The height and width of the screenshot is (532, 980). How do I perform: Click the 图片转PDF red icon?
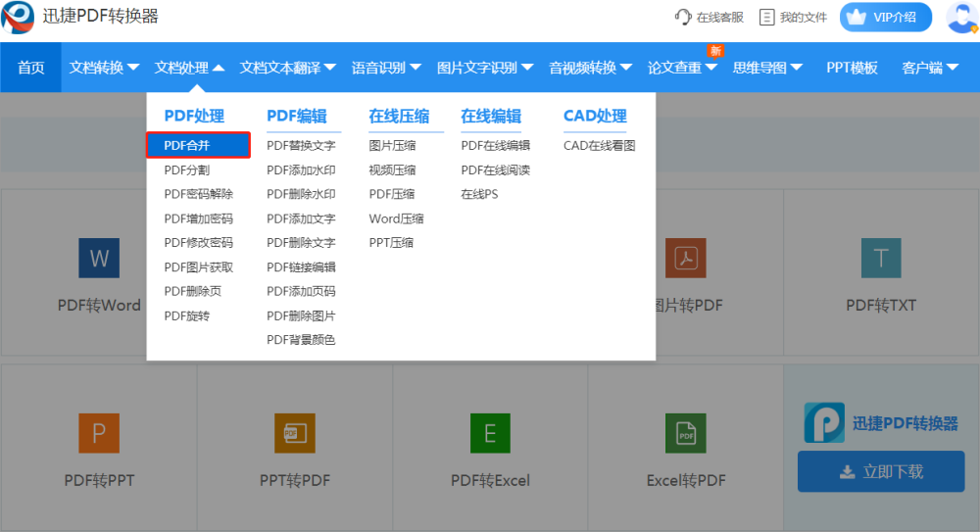(686, 258)
